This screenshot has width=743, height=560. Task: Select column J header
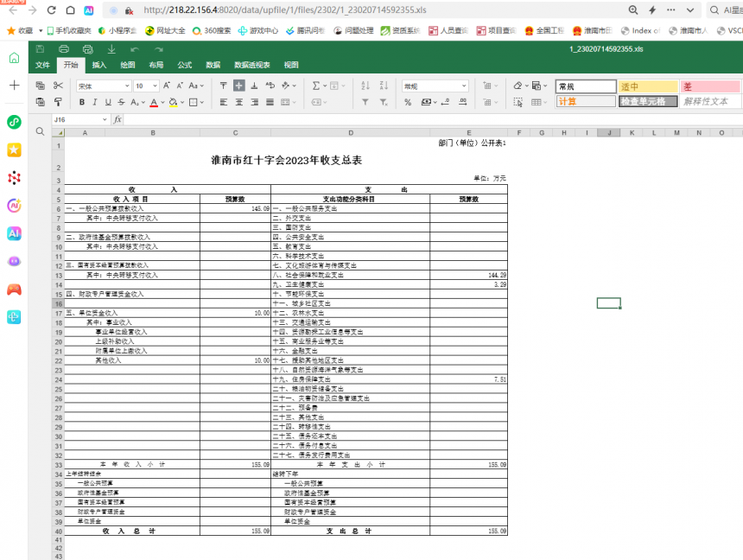pos(609,133)
